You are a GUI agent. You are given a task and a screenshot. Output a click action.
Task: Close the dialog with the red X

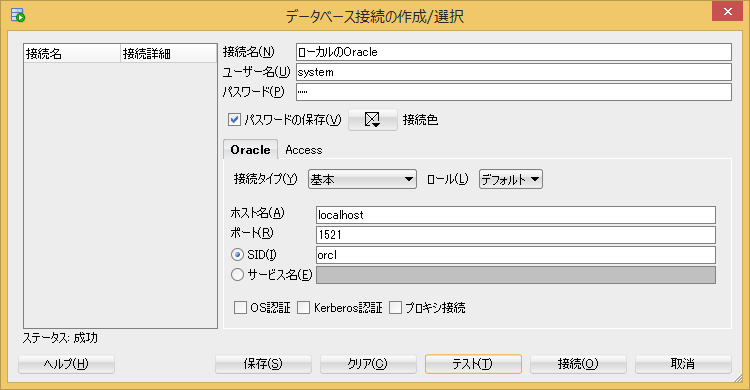[727, 11]
